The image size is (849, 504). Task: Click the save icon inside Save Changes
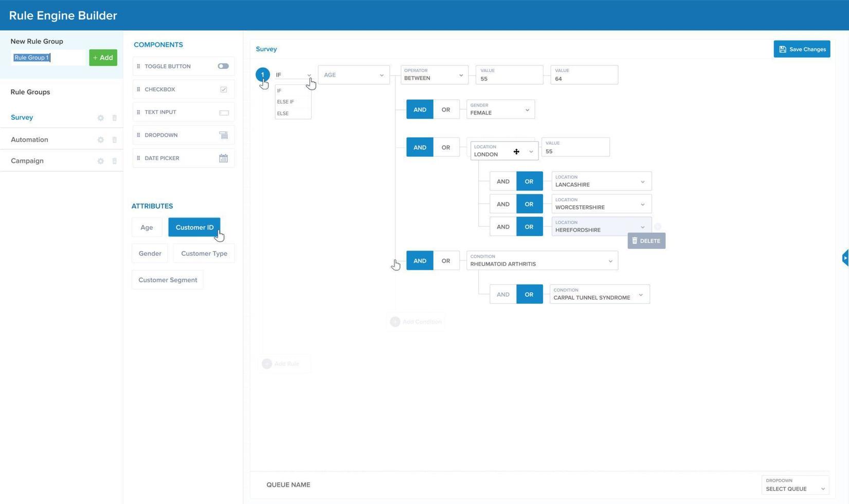[x=783, y=49]
